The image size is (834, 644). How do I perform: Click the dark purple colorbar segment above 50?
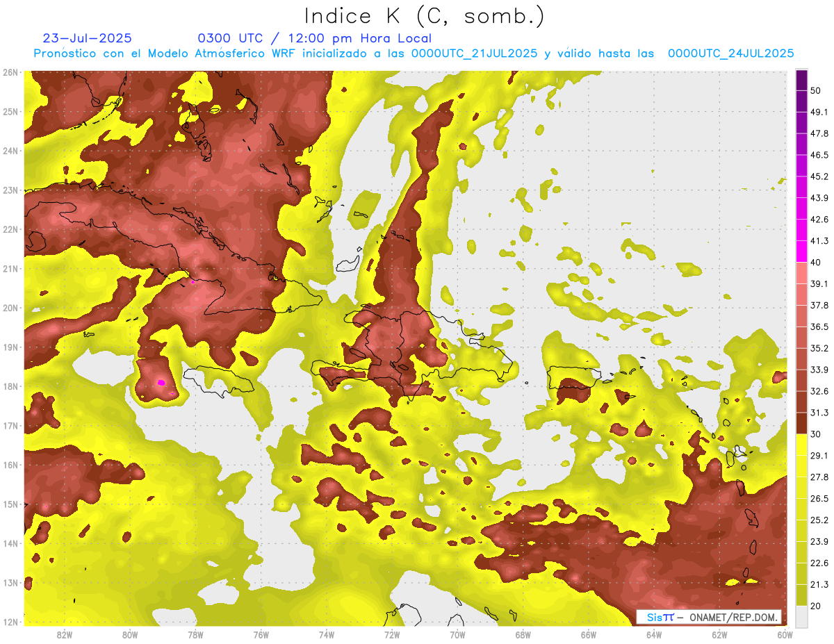tap(801, 81)
